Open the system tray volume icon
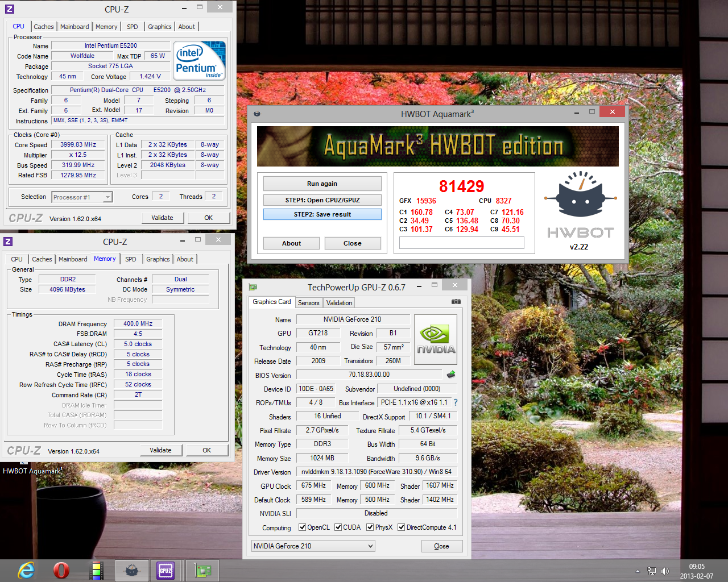The width and height of the screenshot is (728, 582). click(x=665, y=571)
